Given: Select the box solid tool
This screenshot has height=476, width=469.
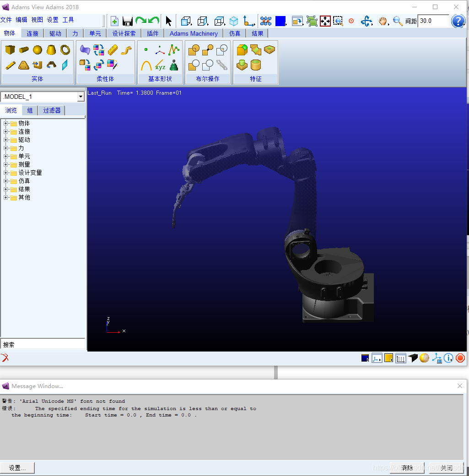Looking at the screenshot, I should click(10, 50).
